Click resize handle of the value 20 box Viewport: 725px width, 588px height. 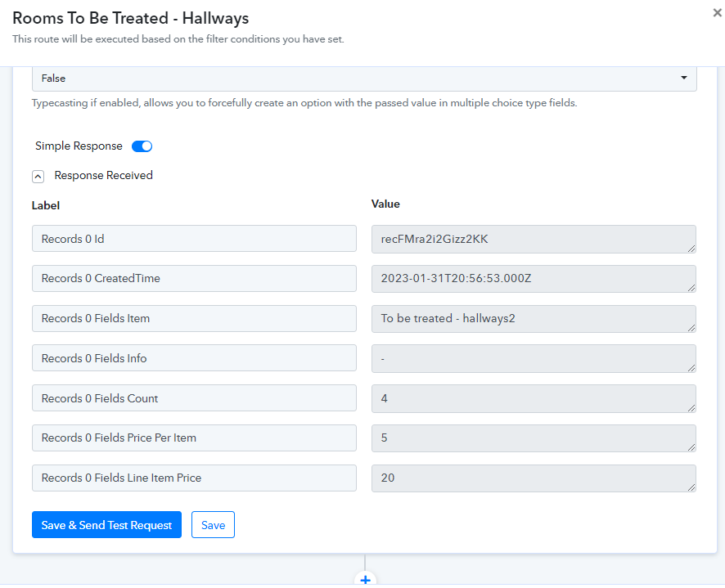point(691,487)
